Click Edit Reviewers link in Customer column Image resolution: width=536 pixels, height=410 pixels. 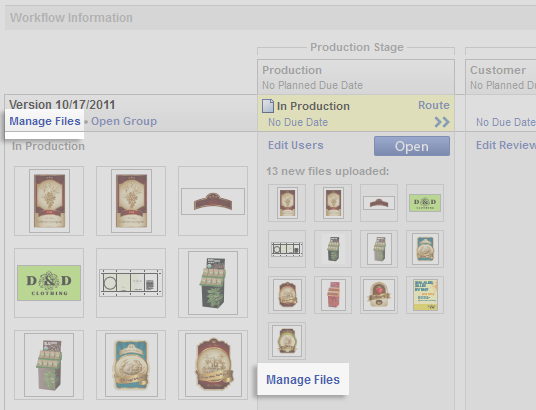506,145
